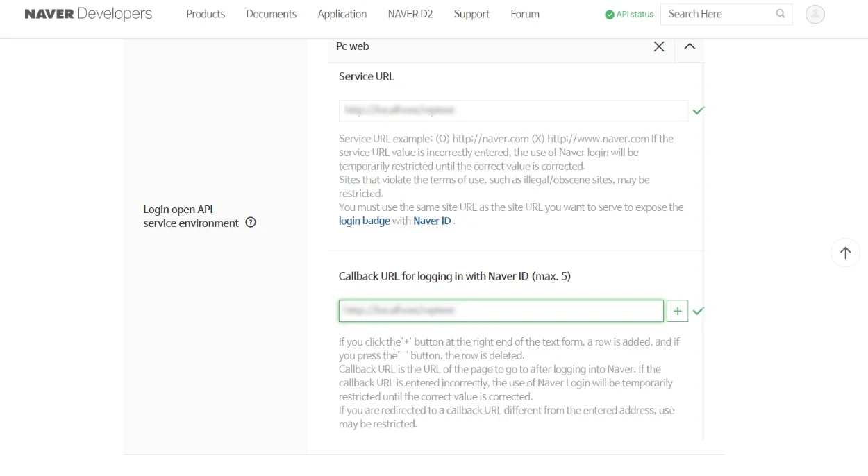Add a callback URL row with plus
Screen dimensions: 868x476
(677, 311)
